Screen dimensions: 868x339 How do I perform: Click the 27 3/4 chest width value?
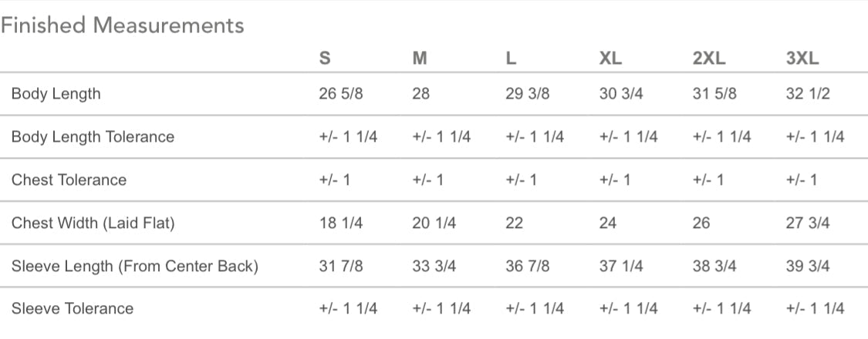pyautogui.click(x=808, y=223)
